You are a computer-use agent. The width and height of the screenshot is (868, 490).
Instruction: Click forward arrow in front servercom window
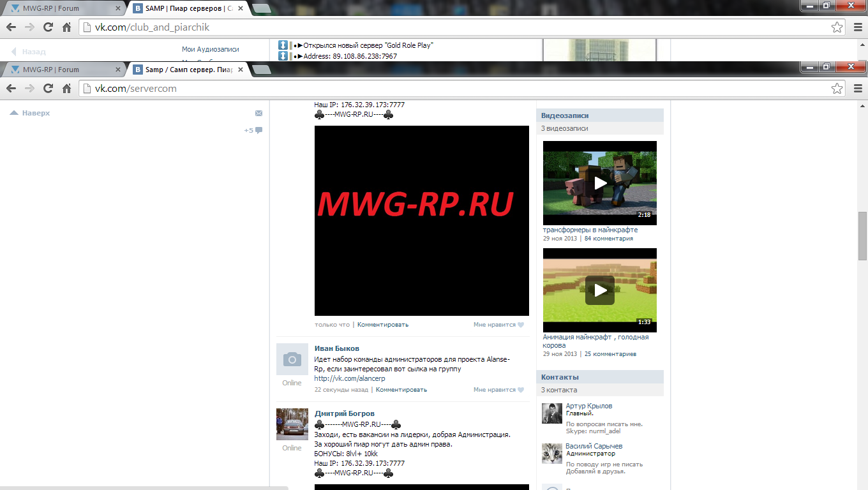tap(29, 89)
